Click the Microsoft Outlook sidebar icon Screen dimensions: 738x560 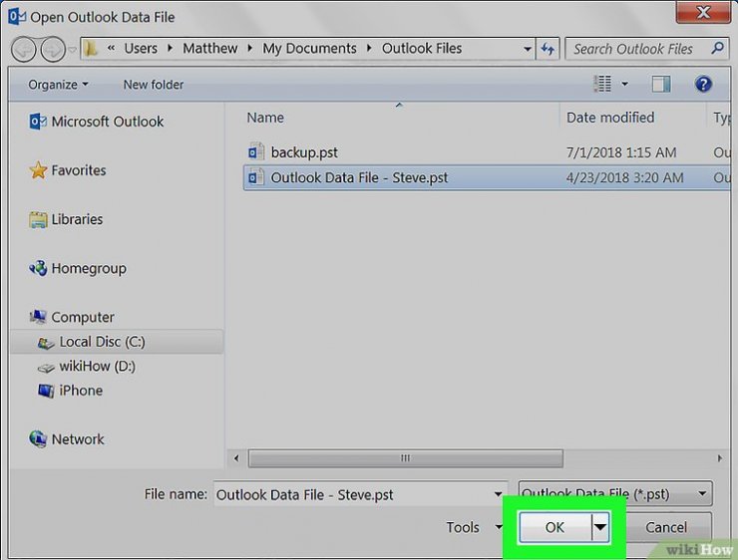(38, 122)
